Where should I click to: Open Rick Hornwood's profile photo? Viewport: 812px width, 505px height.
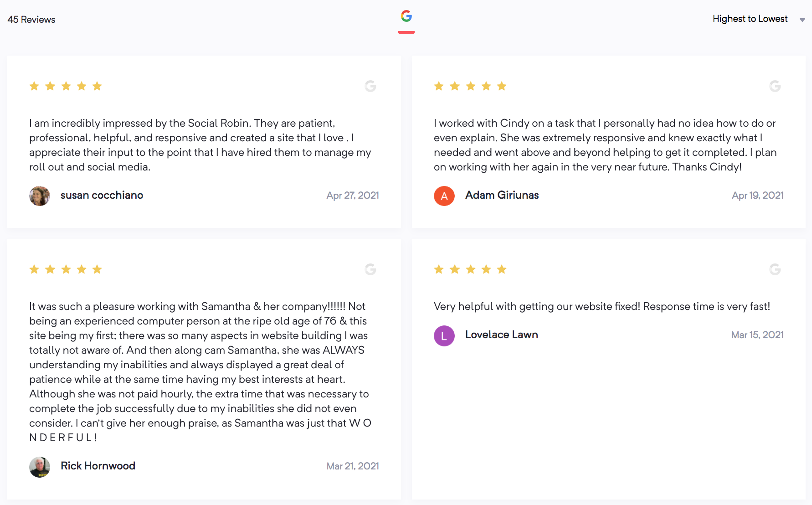point(40,467)
